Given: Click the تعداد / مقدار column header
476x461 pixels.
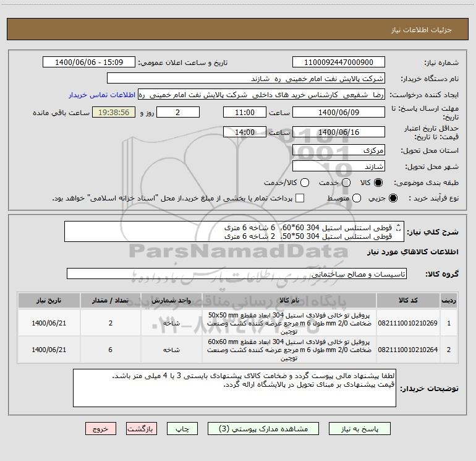Looking at the screenshot, I should [111, 301].
